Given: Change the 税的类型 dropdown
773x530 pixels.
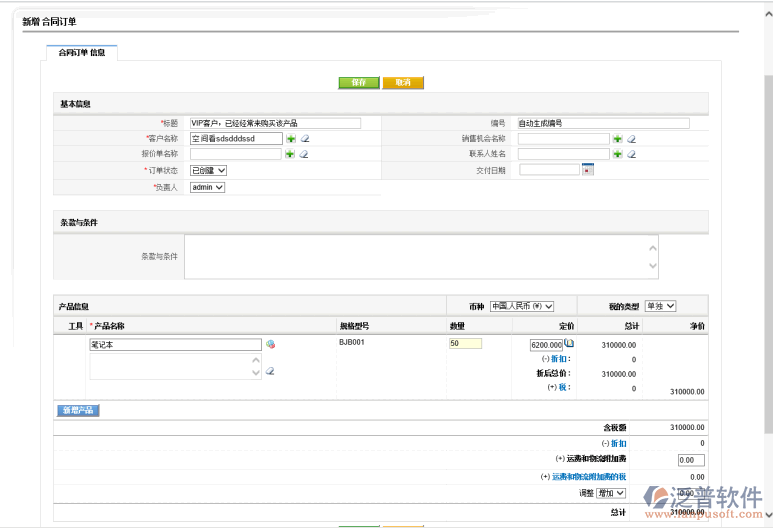Looking at the screenshot, I should coord(660,306).
